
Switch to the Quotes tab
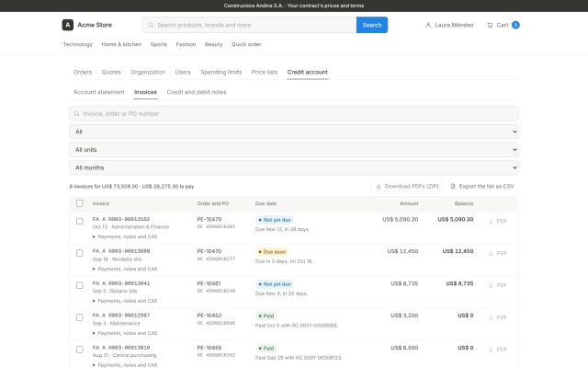pos(111,72)
